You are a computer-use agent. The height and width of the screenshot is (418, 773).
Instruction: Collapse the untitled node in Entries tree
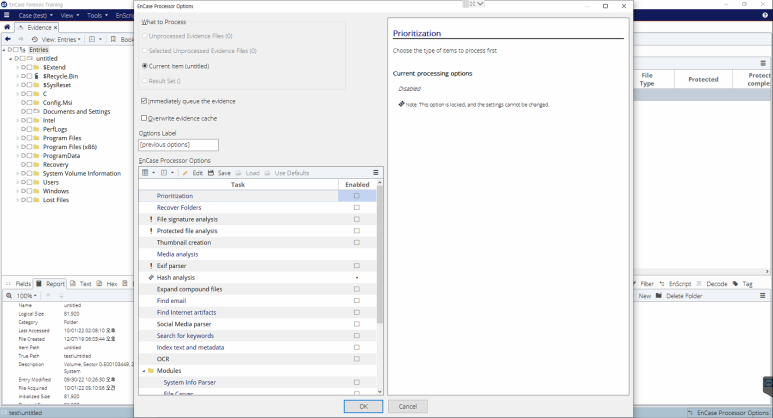[x=10, y=59]
